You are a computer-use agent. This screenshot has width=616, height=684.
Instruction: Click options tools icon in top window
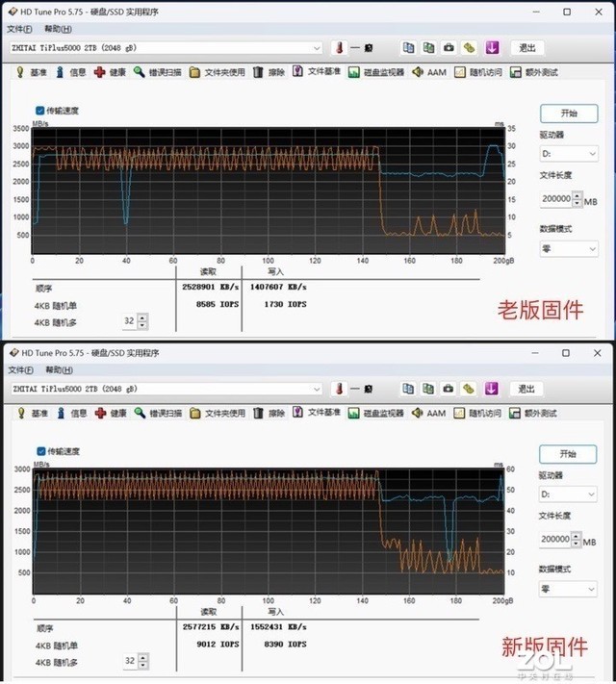[469, 47]
